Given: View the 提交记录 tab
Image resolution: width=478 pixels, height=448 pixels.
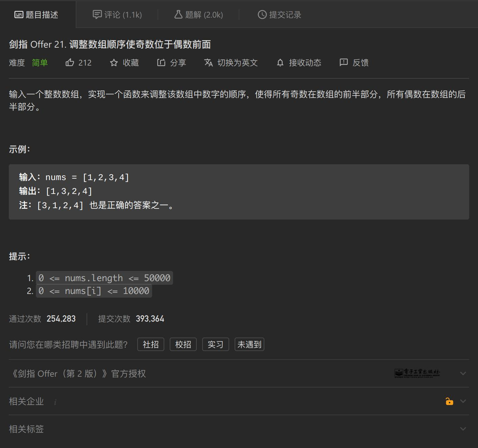Looking at the screenshot, I should (x=279, y=15).
